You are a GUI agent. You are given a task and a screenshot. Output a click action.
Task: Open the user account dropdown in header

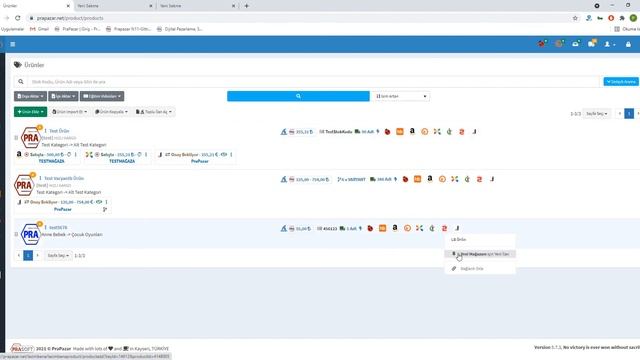pyautogui.click(x=609, y=44)
